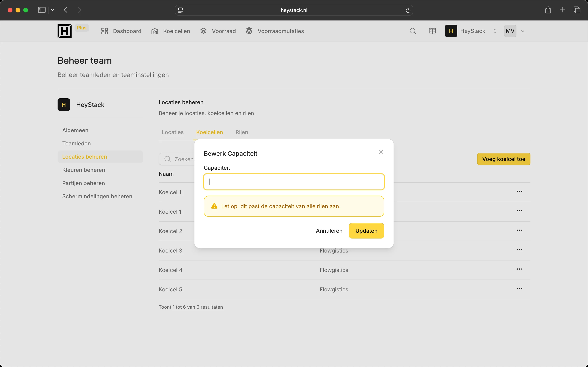
Task: Open actions menu for first Koelcel 1 row
Action: (x=519, y=191)
